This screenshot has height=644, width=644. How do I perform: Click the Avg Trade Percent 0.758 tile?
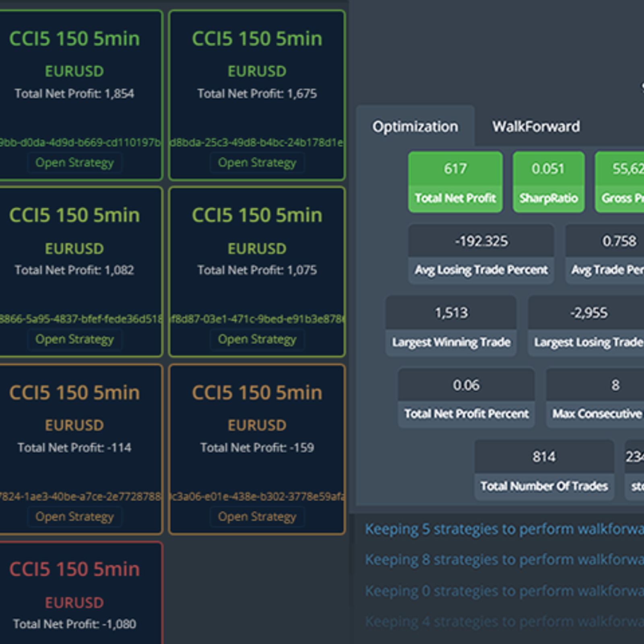[605, 254]
